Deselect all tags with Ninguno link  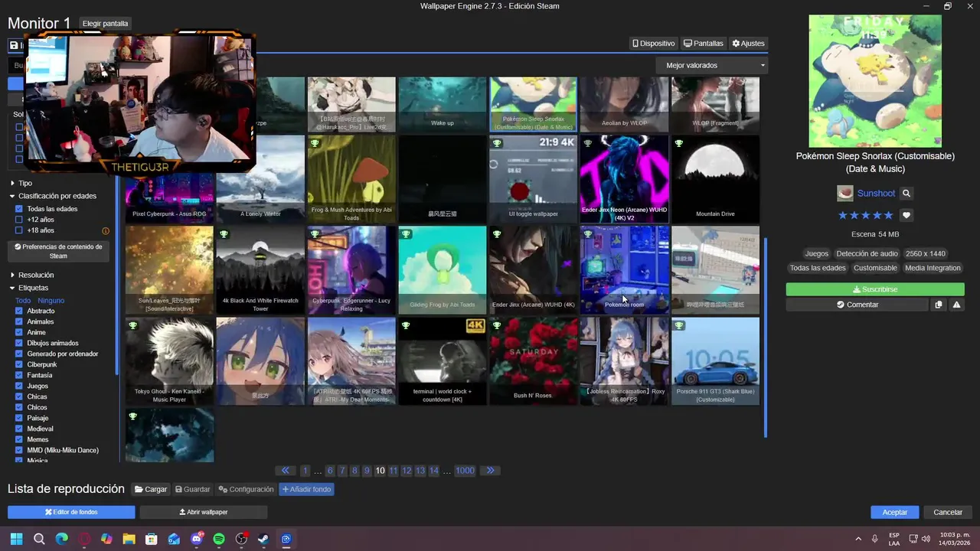[51, 301]
